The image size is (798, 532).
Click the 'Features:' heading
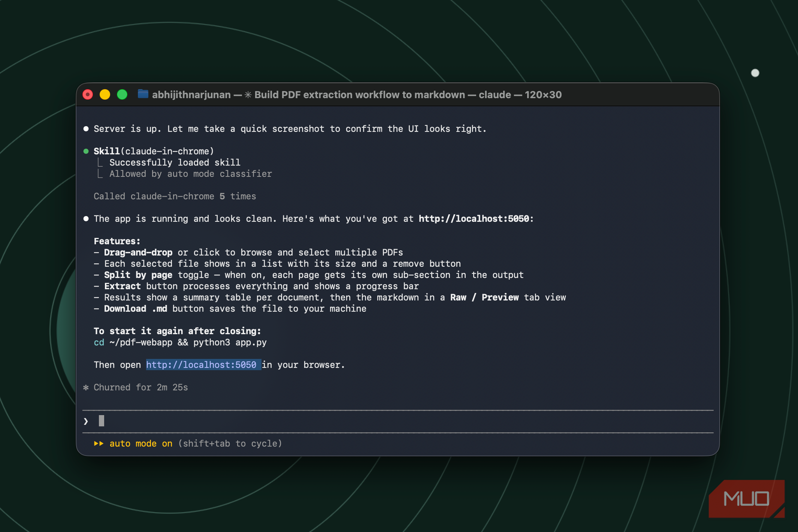pyautogui.click(x=117, y=241)
